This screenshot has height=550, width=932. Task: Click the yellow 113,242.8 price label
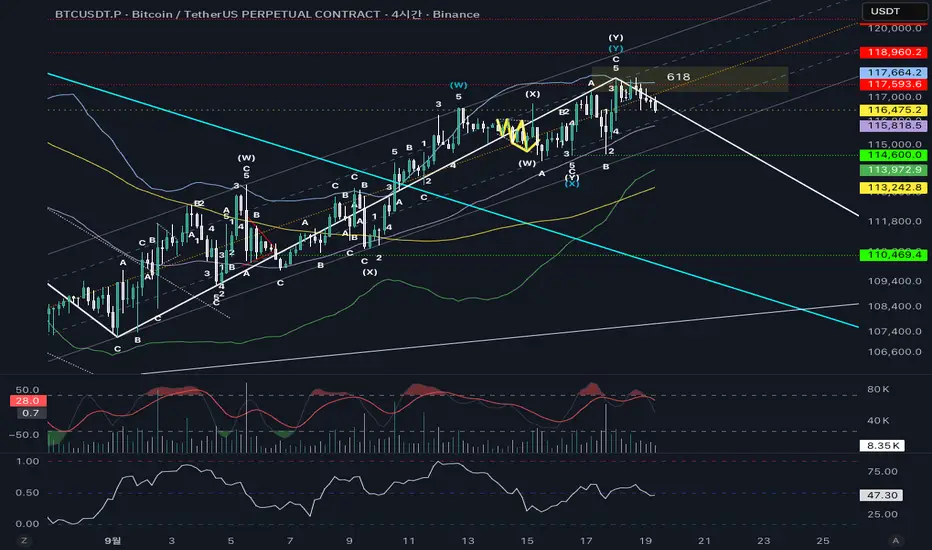(894, 187)
